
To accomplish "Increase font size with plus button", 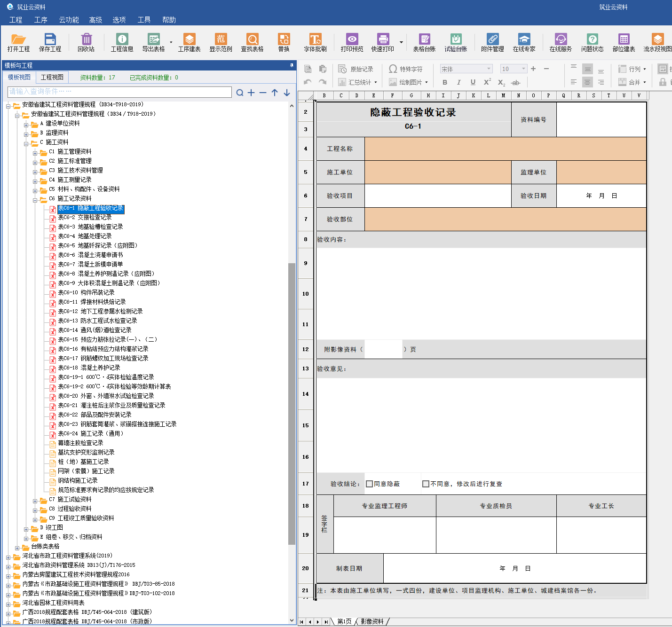I will coord(533,69).
